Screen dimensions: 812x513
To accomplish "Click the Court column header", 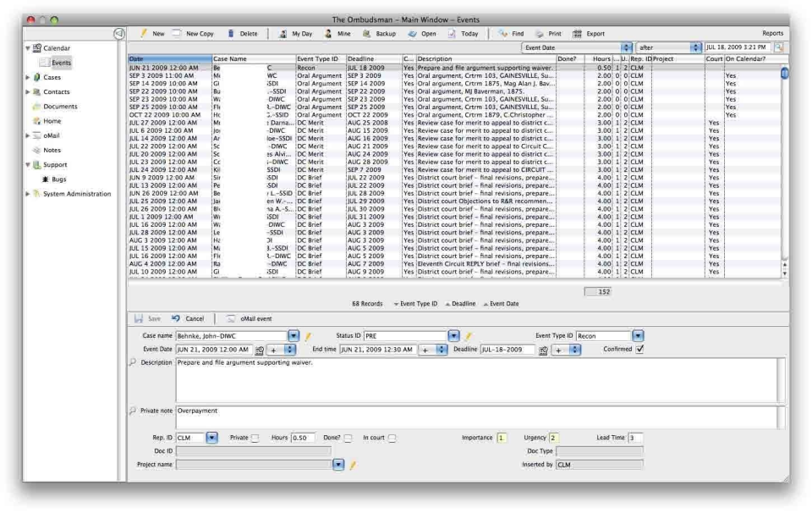I will [x=714, y=58].
